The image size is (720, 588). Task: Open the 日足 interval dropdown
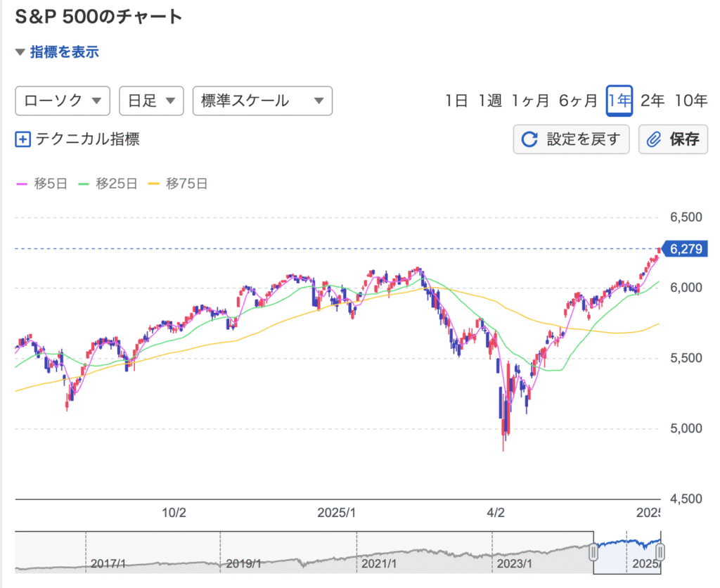[x=151, y=101]
